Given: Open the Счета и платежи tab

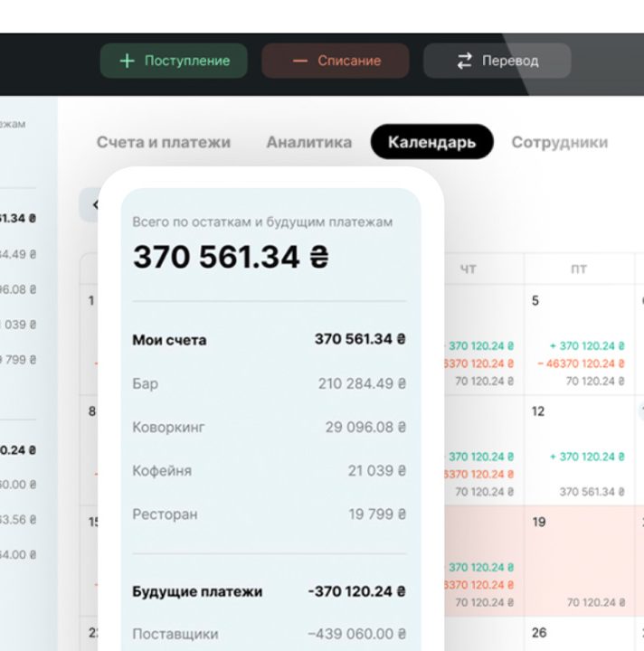Looking at the screenshot, I should [164, 142].
